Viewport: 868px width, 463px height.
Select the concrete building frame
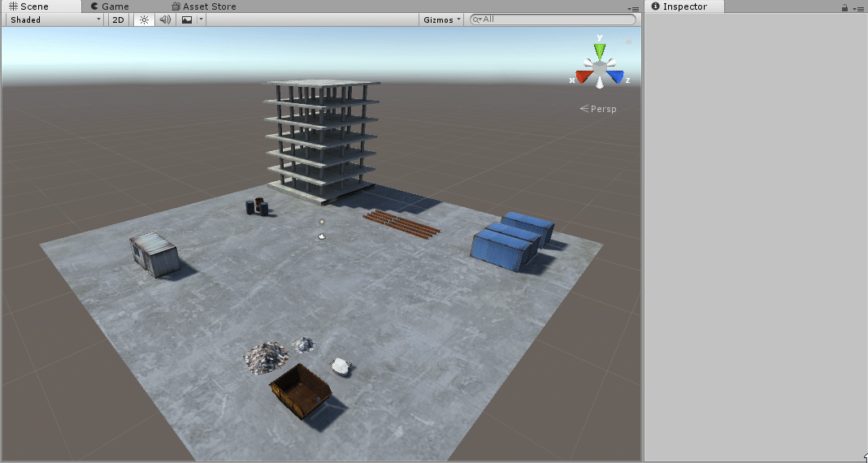(322, 141)
